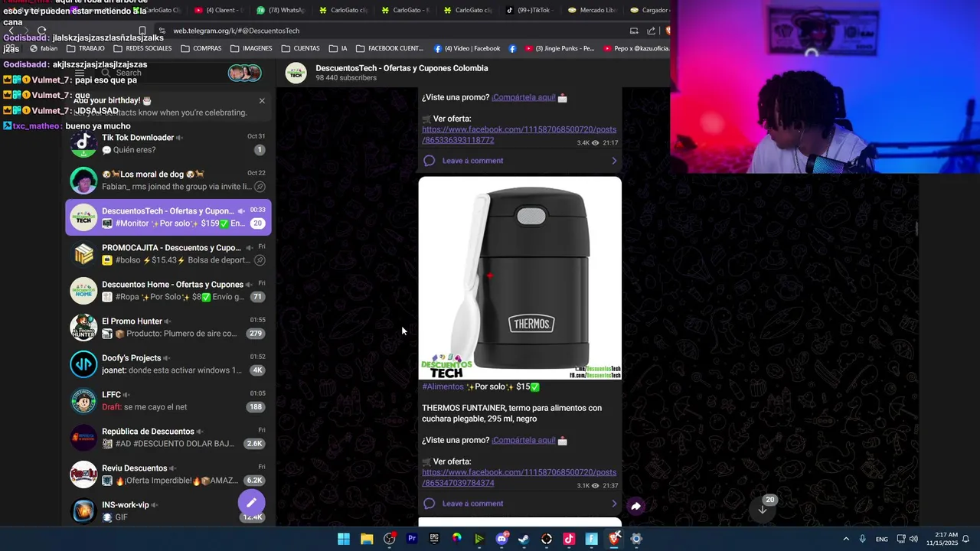Open the Los moral de dog group chat
The width and height of the screenshot is (980, 551).
tap(168, 181)
